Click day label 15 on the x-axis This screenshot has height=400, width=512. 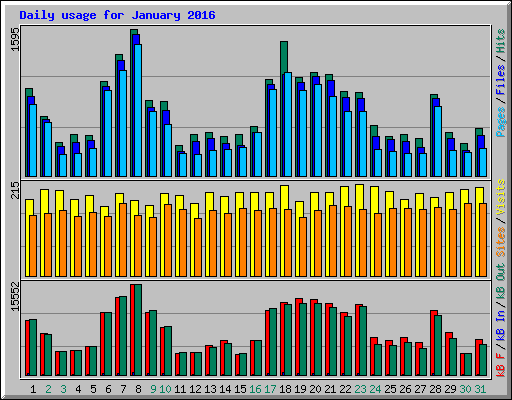tap(240, 389)
